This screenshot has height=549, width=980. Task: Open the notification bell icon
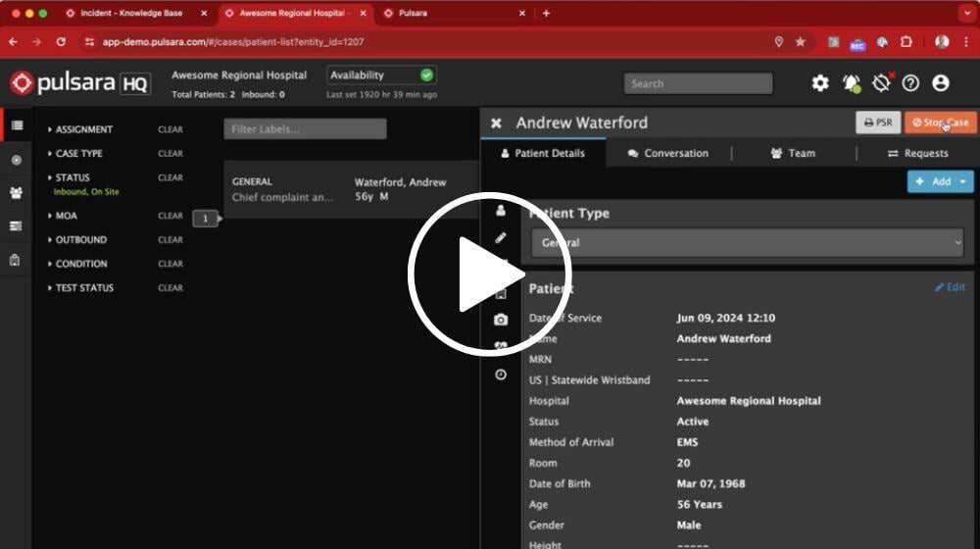point(852,83)
